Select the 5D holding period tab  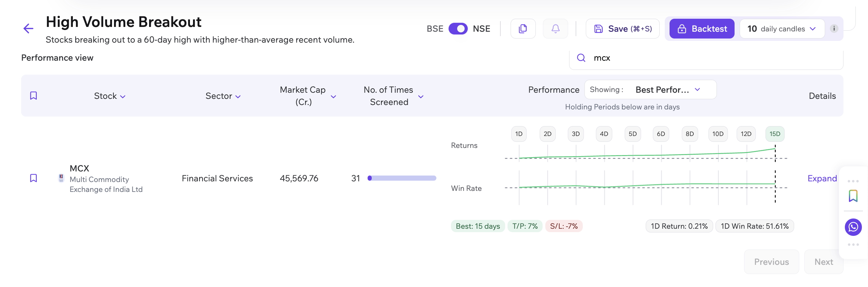pyautogui.click(x=632, y=134)
